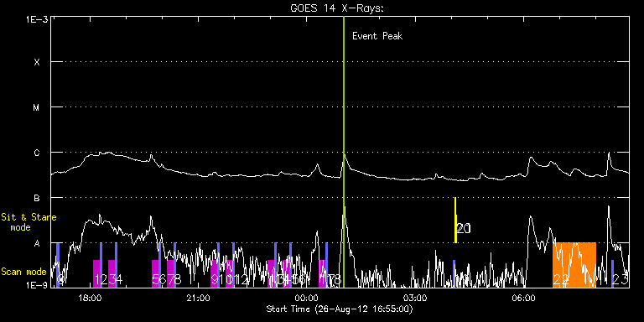The width and height of the screenshot is (644, 322).
Task: Select the yellow sit-and-stare marker 20
Action: pos(455,221)
